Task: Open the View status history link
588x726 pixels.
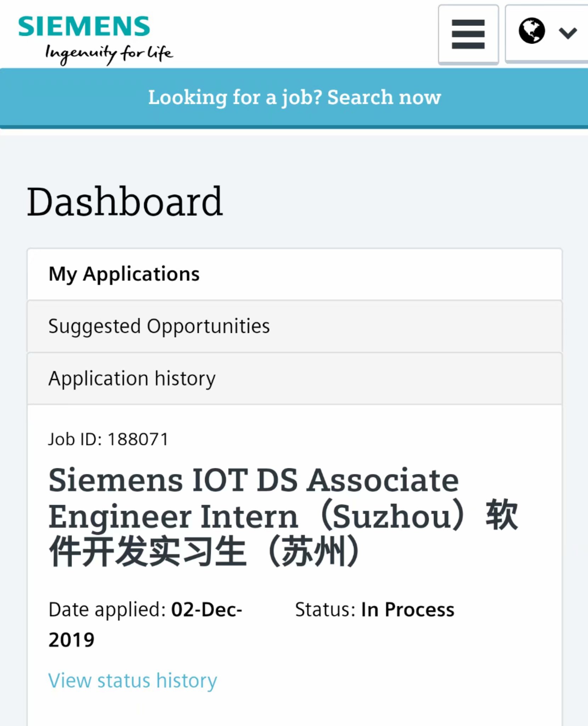Action: pos(132,681)
